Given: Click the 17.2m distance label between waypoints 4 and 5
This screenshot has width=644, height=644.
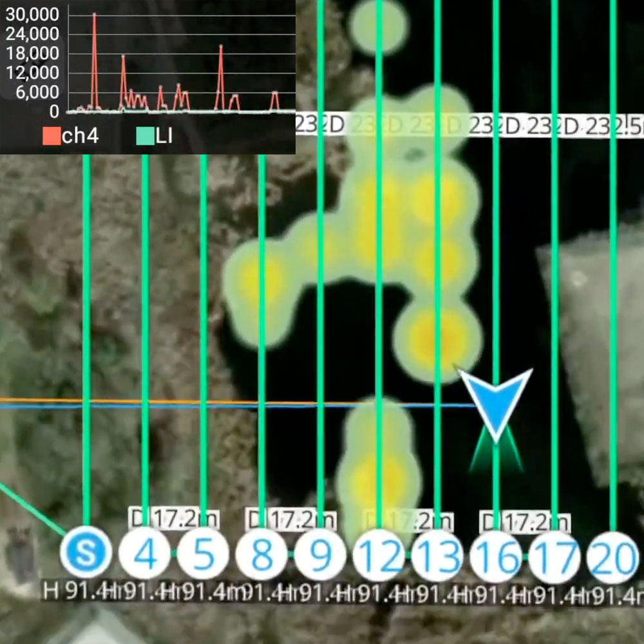Looking at the screenshot, I should pos(174,517).
